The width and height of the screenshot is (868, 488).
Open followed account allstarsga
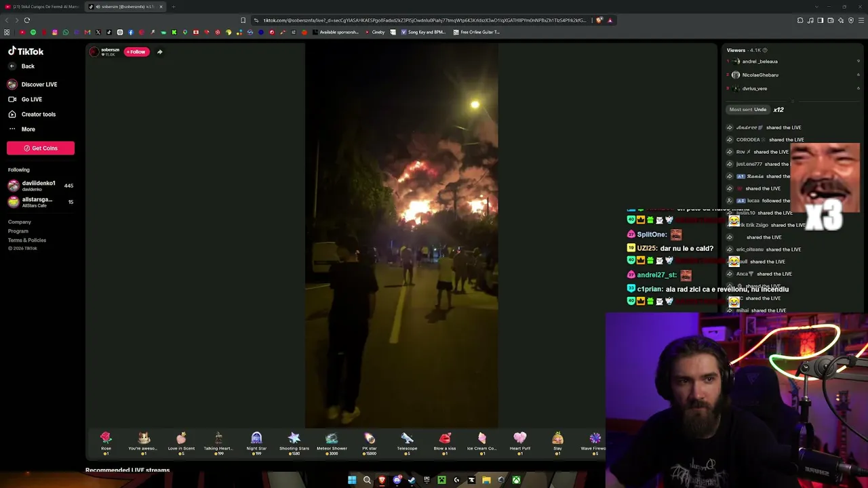pyautogui.click(x=41, y=202)
